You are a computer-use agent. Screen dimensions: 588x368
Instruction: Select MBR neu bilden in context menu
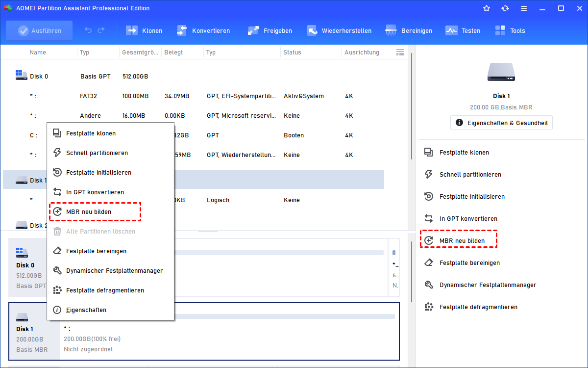click(110, 211)
